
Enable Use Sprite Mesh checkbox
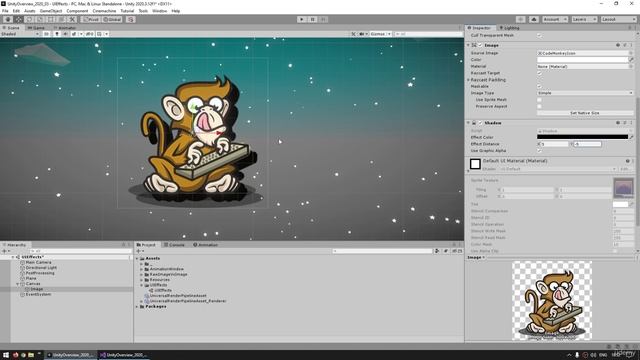539,100
